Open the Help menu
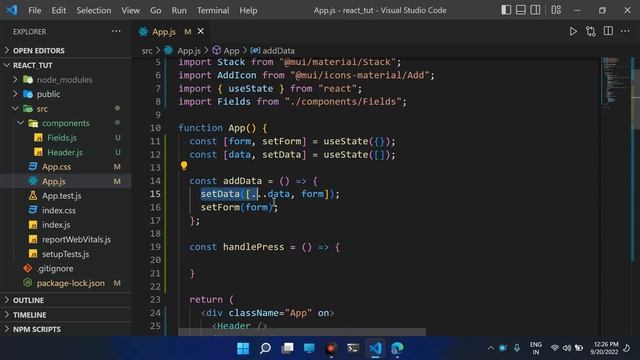The height and width of the screenshot is (360, 640). point(248,10)
